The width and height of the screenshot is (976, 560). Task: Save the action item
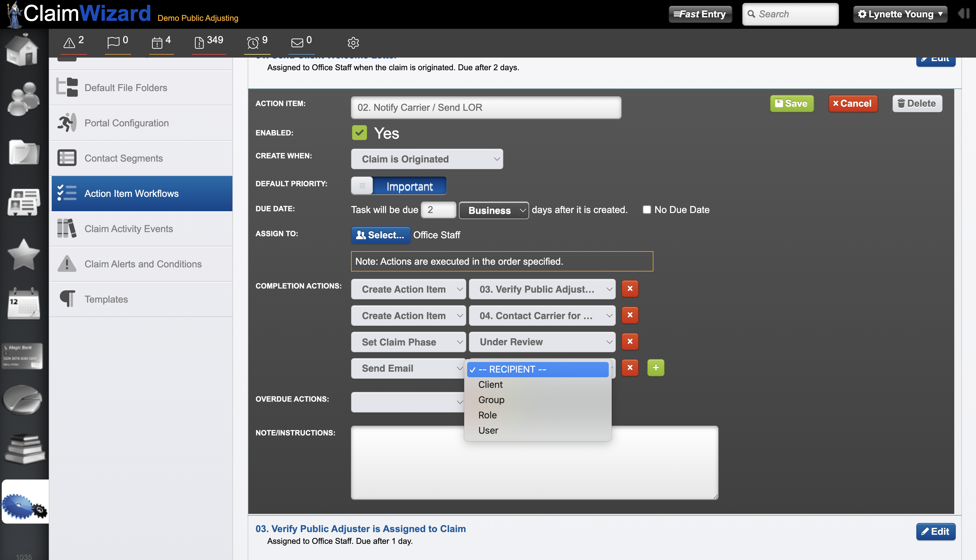coord(791,103)
